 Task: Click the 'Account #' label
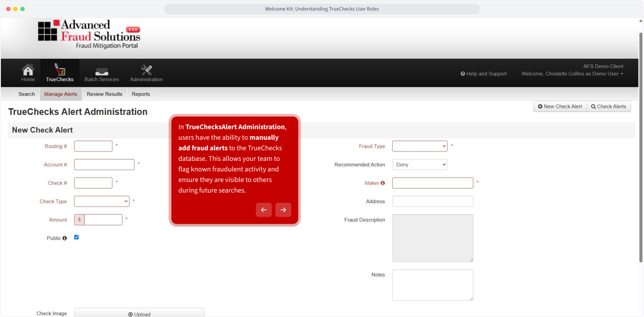click(55, 165)
